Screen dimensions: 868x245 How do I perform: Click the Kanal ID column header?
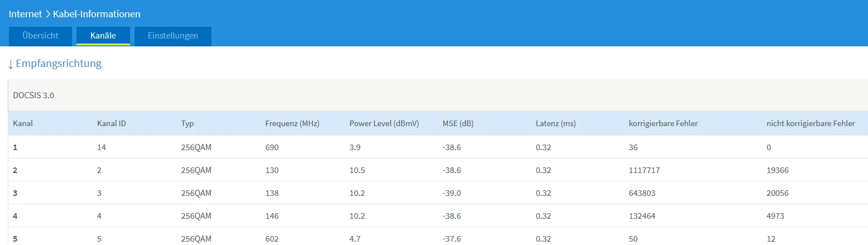[111, 123]
